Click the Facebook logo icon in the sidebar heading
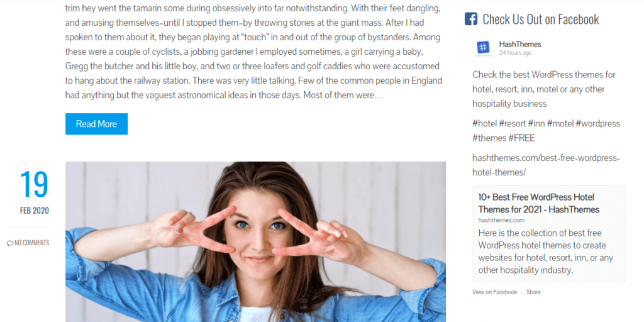 click(x=471, y=19)
